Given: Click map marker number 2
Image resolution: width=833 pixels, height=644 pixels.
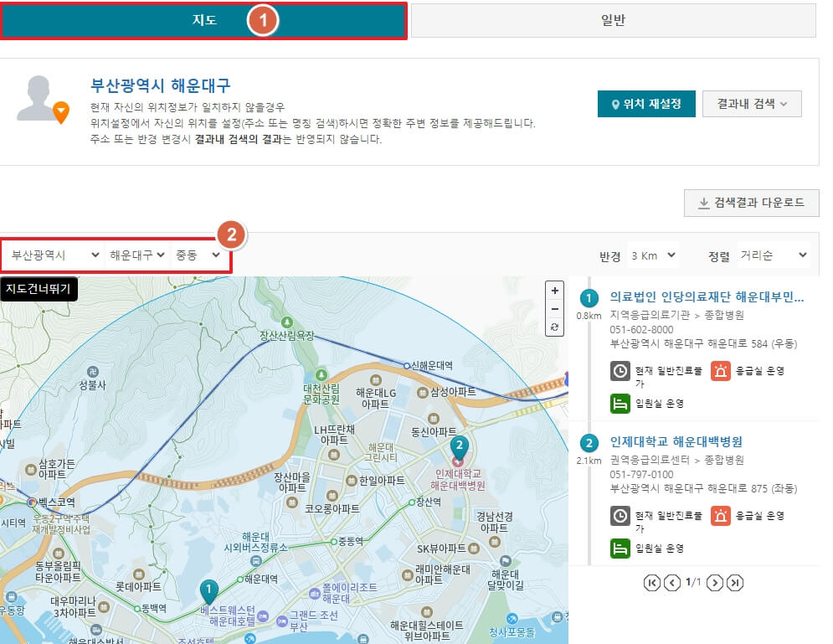Looking at the screenshot, I should [459, 447].
